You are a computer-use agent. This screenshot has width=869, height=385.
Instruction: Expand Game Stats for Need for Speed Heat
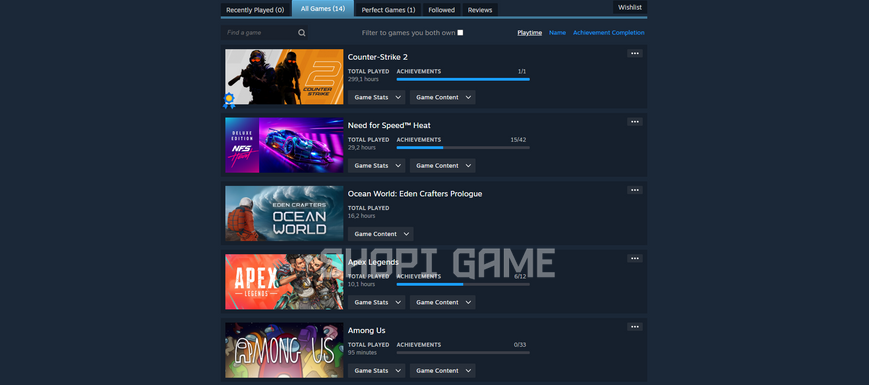point(376,166)
